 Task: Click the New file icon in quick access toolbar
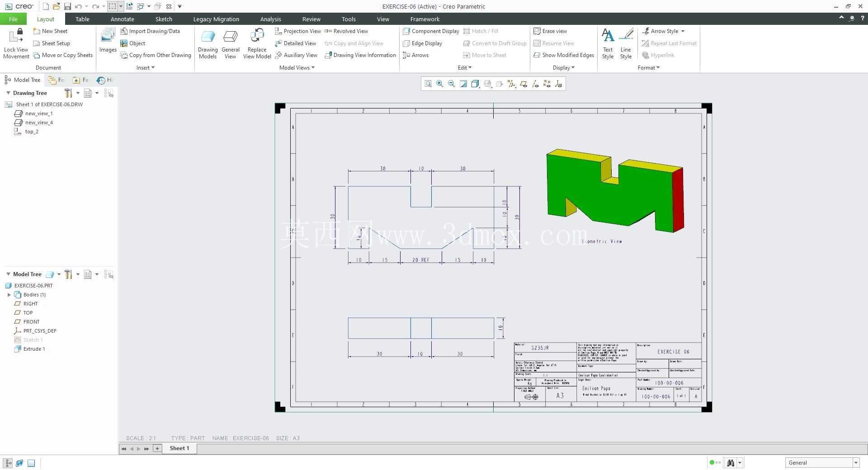pyautogui.click(x=46, y=6)
